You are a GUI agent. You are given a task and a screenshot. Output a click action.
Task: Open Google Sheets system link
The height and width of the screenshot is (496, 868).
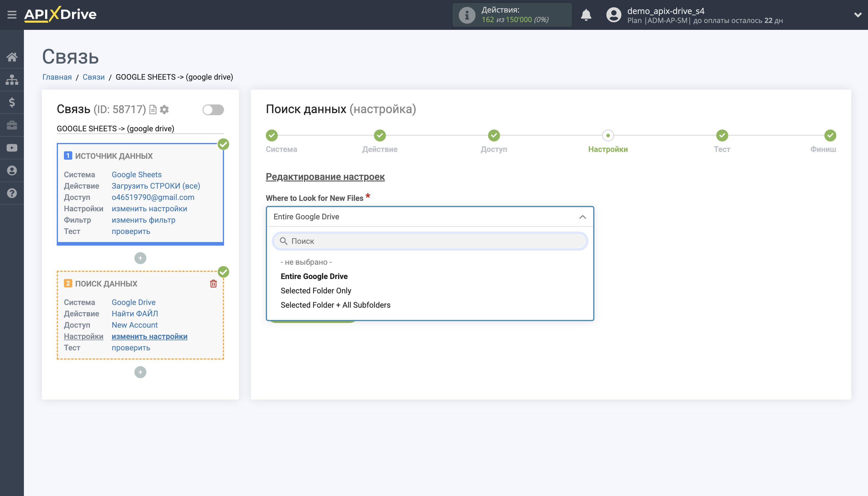(x=137, y=174)
